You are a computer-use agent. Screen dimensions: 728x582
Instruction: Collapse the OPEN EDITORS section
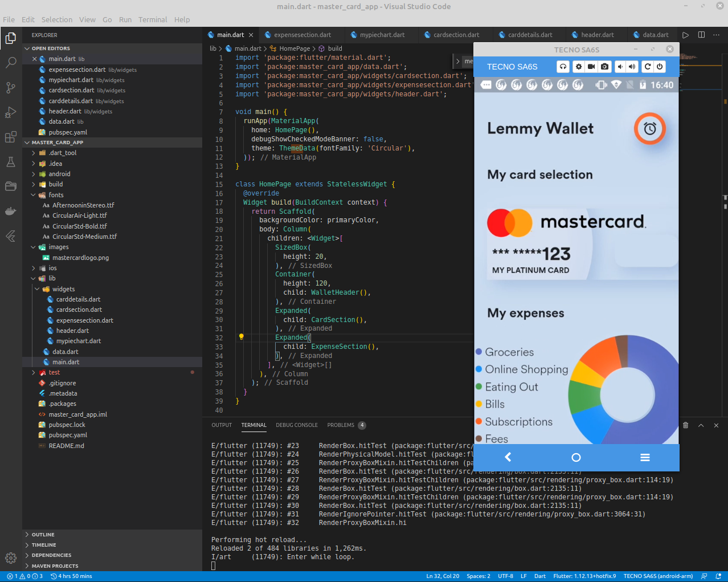[112, 48]
